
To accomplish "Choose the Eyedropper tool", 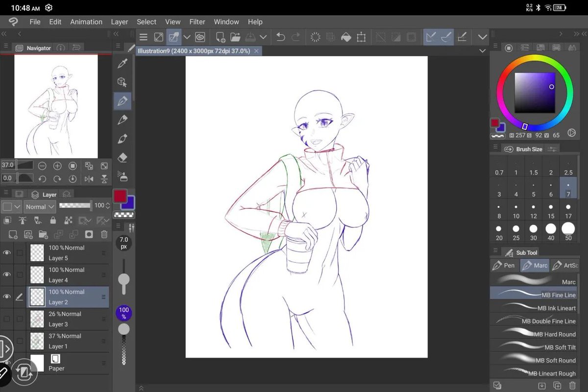I will [122, 63].
